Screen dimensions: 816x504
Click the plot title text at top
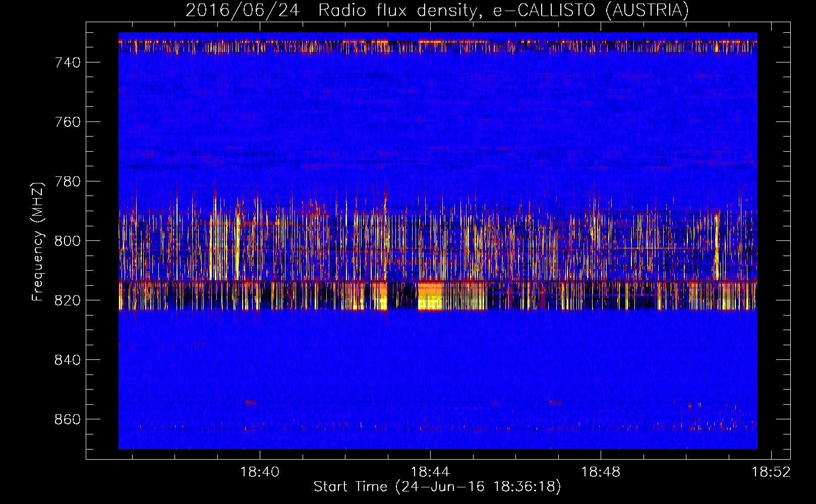point(437,10)
